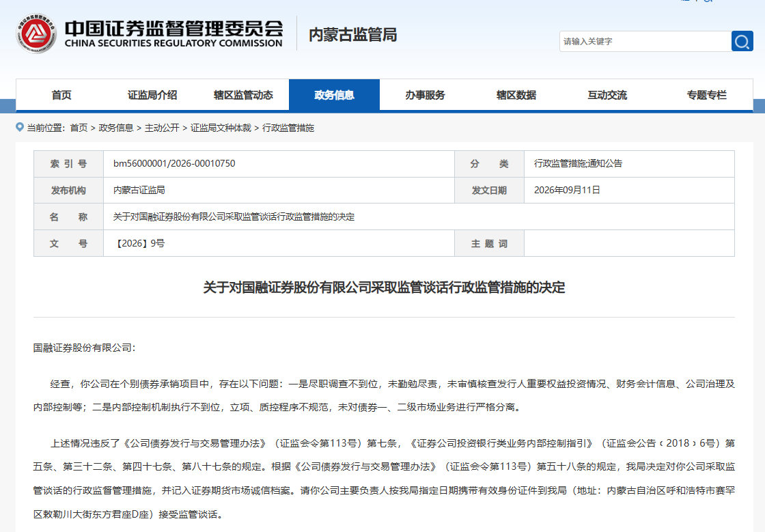
Task: Click the bold article headline
Action: tap(384, 288)
